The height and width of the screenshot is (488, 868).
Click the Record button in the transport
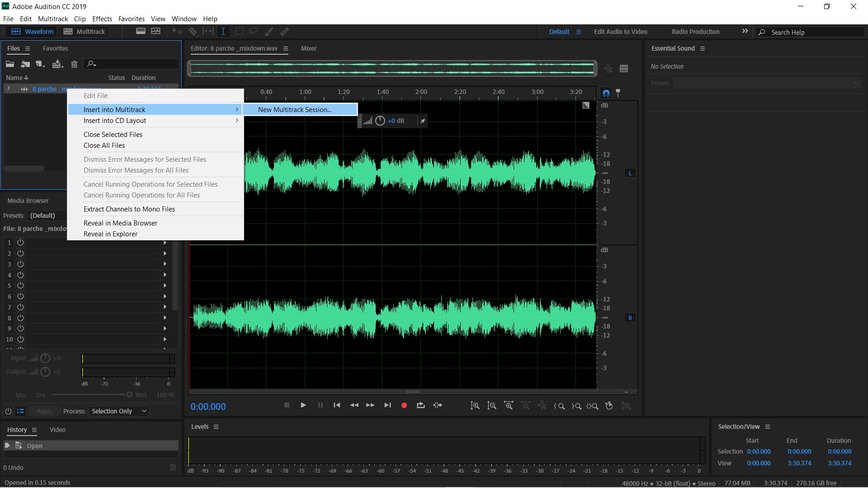coord(403,405)
